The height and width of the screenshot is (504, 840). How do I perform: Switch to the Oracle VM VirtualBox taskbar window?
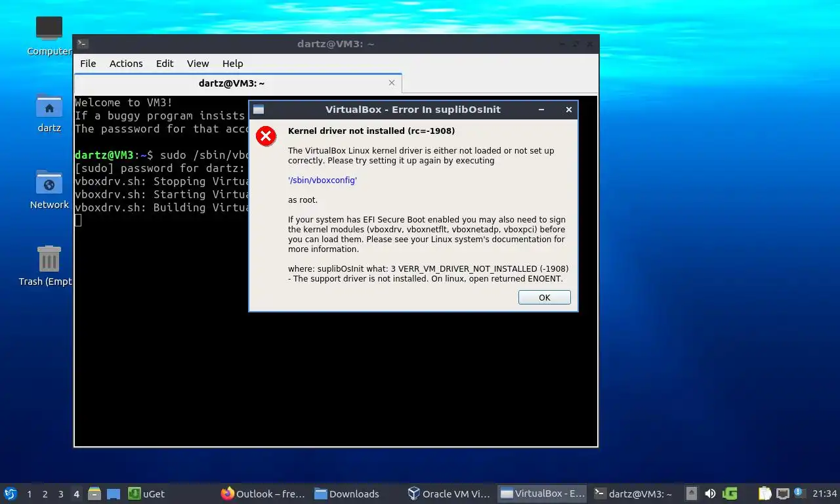coord(450,493)
